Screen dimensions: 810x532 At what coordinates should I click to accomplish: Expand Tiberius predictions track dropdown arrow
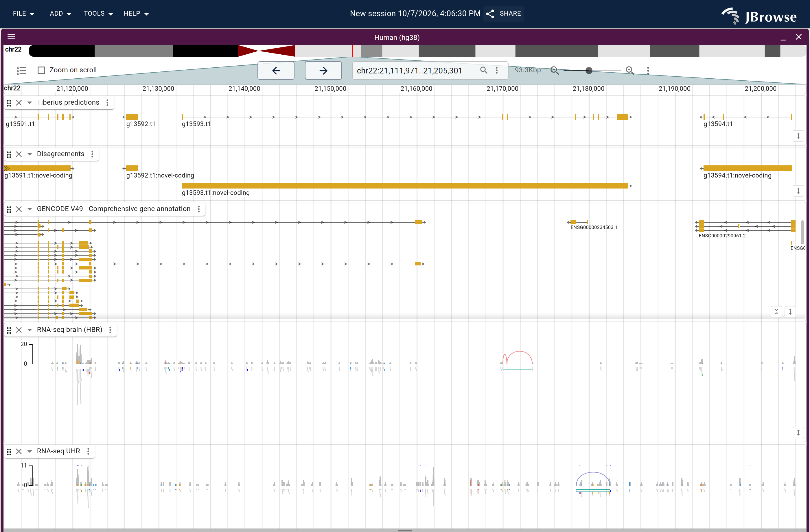pos(30,103)
